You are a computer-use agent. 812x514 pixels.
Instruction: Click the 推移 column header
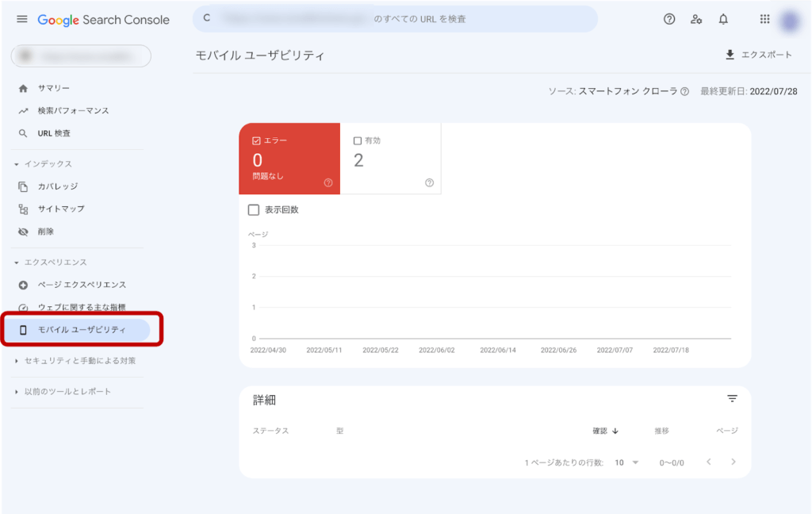[x=661, y=431]
